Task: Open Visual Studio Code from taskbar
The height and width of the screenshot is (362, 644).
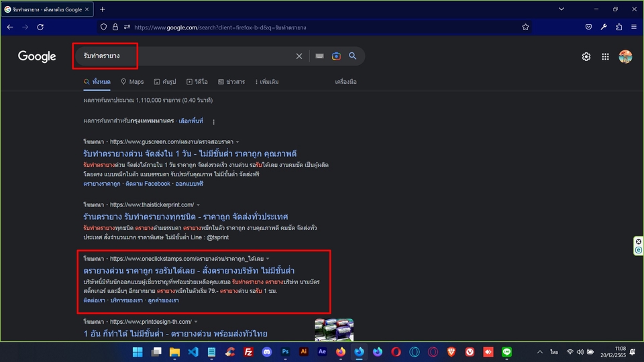Action: (193, 352)
